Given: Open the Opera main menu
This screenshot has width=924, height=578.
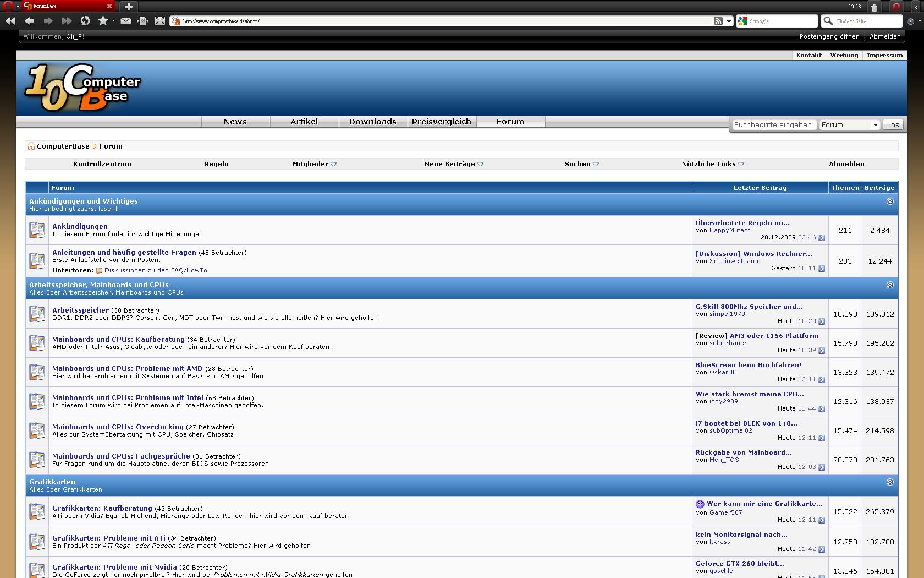Looking at the screenshot, I should (x=10, y=6).
